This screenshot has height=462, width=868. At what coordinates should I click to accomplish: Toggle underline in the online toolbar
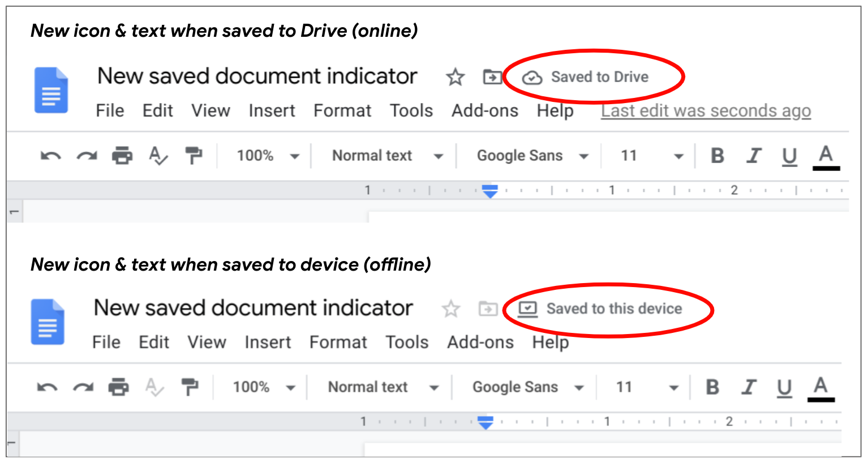click(789, 156)
